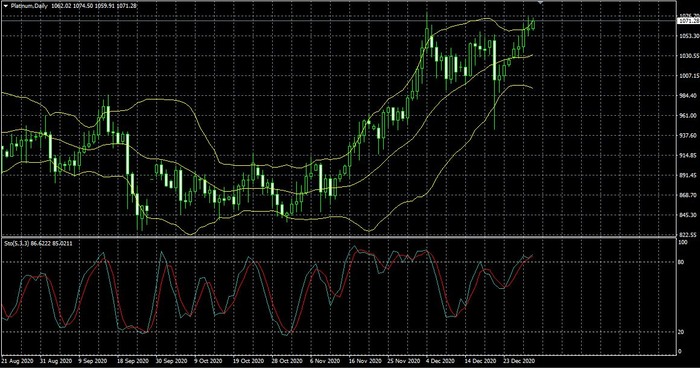The height and width of the screenshot is (369, 700).
Task: Select the current price tag 1071.28
Action: pos(688,21)
